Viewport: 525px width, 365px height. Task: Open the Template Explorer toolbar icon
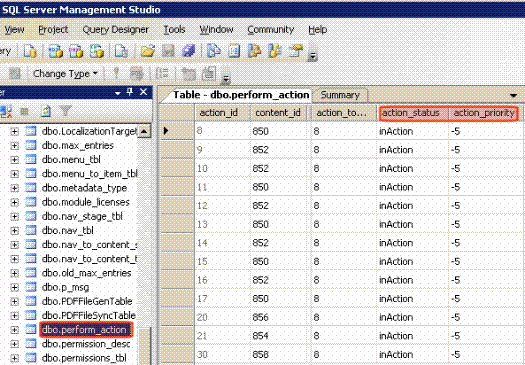(x=275, y=51)
